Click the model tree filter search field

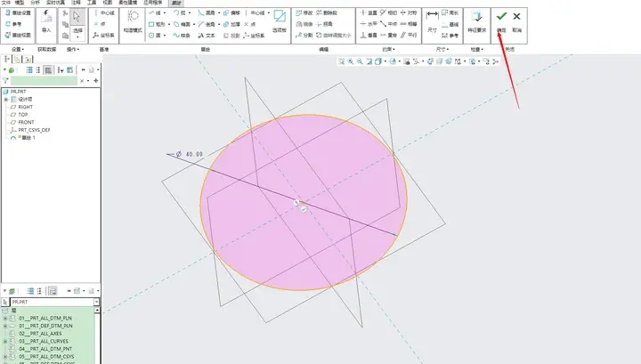(44, 81)
